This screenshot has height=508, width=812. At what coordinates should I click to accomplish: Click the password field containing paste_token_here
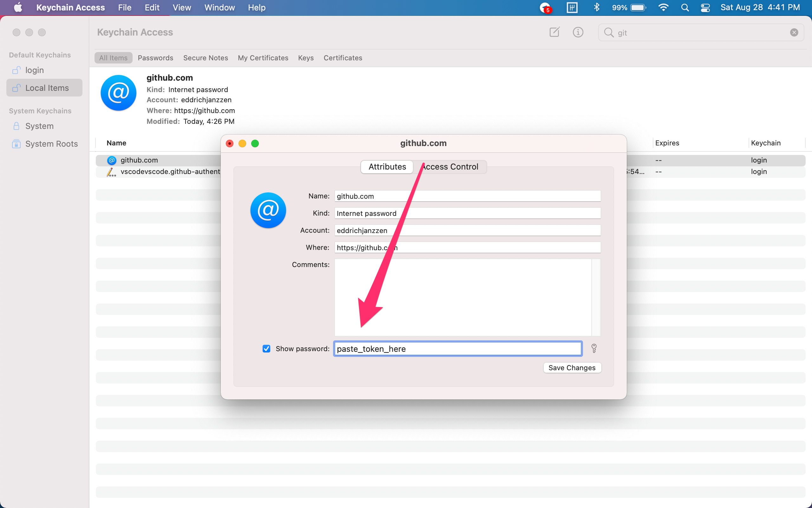coord(458,349)
